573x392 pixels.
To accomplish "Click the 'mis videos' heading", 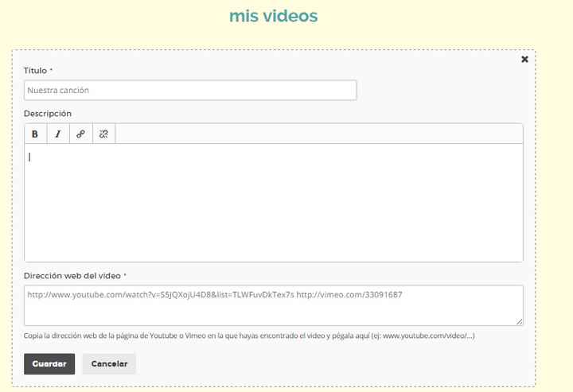I will click(x=273, y=16).
